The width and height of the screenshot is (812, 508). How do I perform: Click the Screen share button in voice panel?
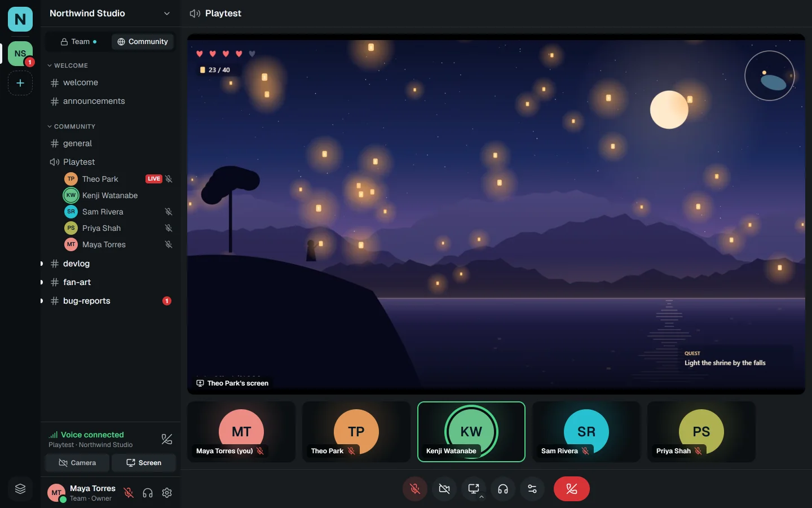click(144, 463)
